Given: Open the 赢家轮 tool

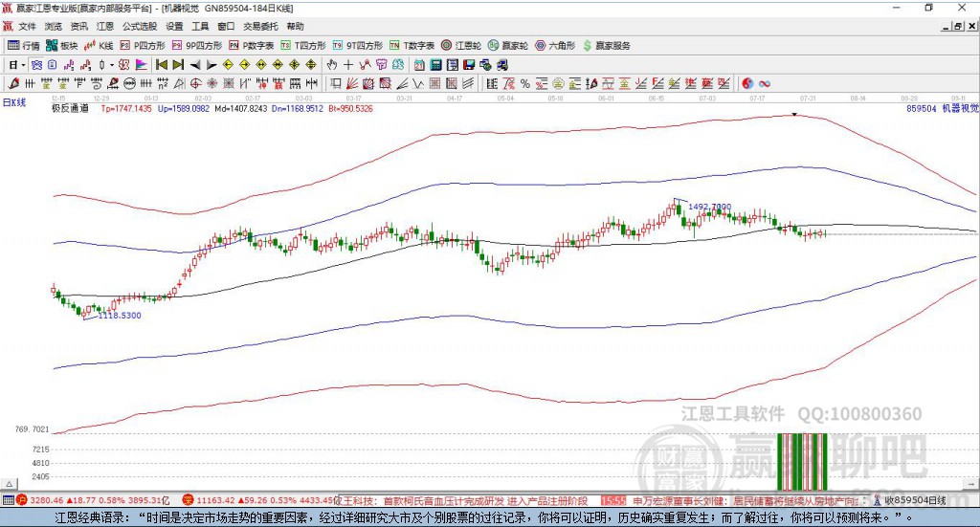Looking at the screenshot, I should [508, 46].
